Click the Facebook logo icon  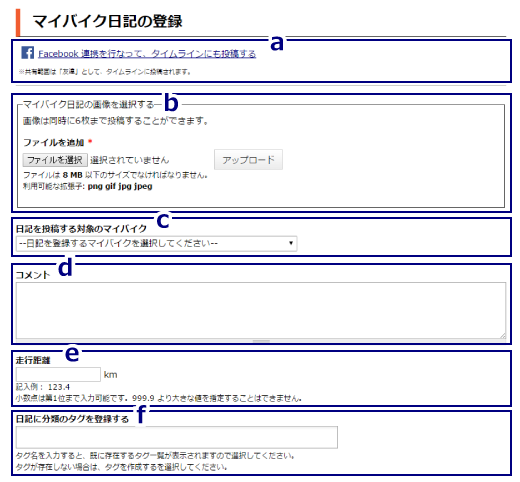pos(28,53)
